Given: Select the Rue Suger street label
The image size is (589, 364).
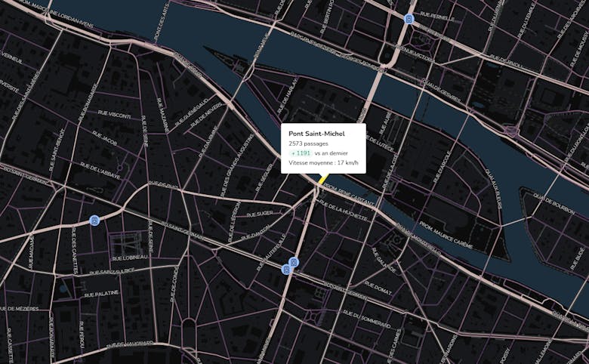Looking at the screenshot, I should [x=260, y=214].
